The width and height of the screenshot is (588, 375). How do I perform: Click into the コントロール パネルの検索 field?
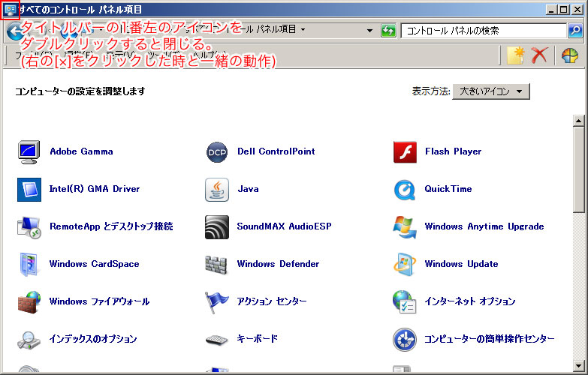point(484,31)
